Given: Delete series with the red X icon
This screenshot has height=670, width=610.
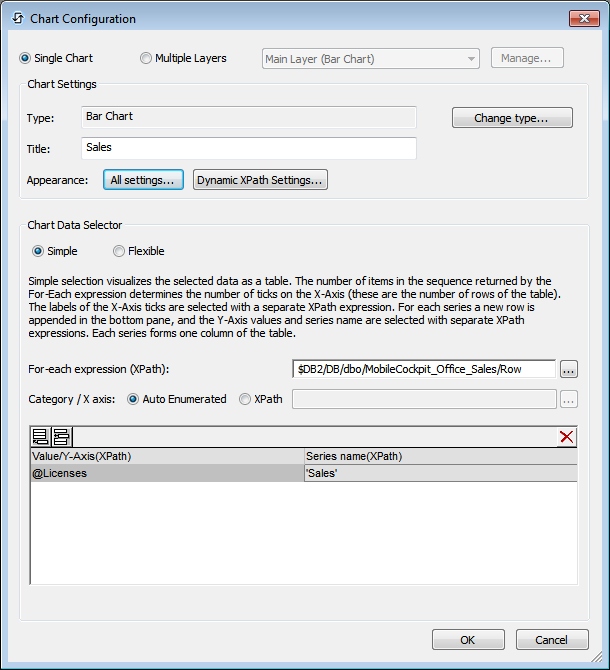Looking at the screenshot, I should 566,436.
